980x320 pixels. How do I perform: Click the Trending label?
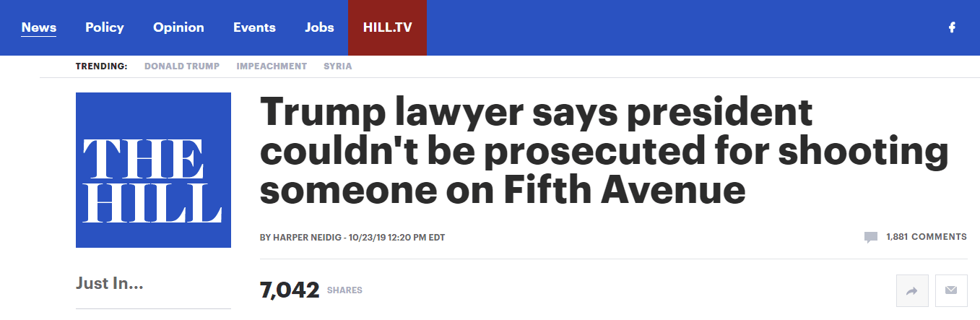pyautogui.click(x=101, y=66)
